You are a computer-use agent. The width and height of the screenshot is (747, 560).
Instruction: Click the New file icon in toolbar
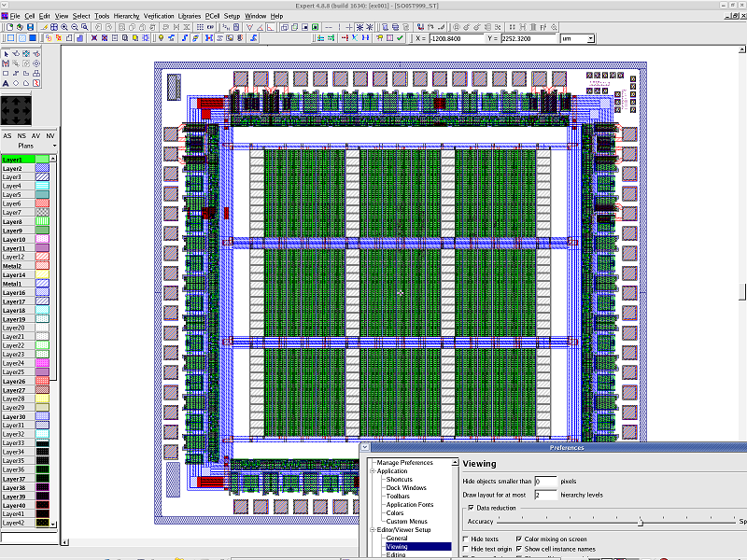(x=7, y=27)
